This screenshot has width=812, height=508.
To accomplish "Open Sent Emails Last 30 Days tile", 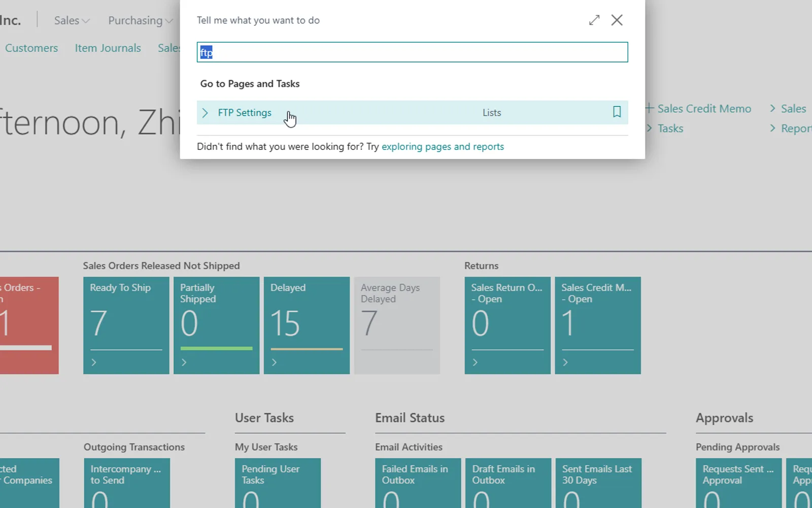I will (598, 483).
